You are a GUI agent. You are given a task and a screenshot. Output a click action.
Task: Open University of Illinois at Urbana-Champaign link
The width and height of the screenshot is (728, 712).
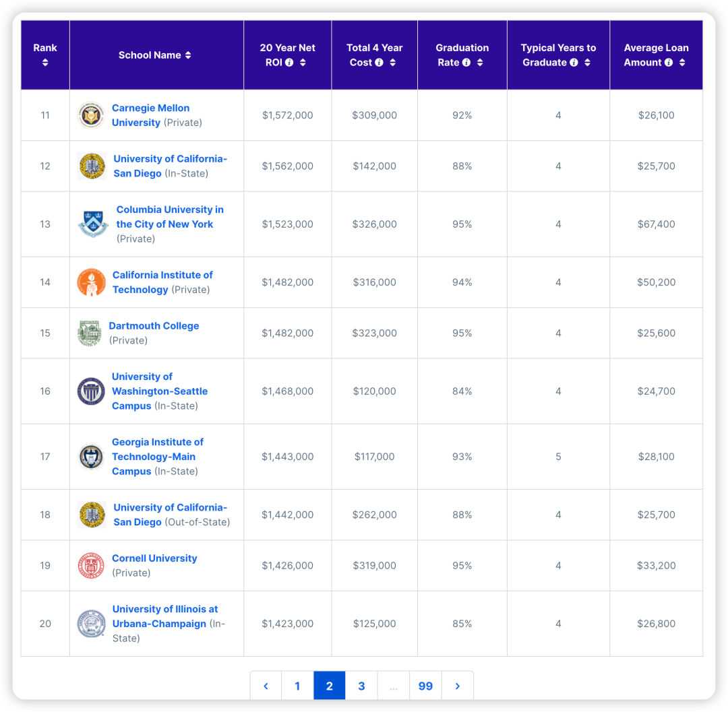pos(165,616)
